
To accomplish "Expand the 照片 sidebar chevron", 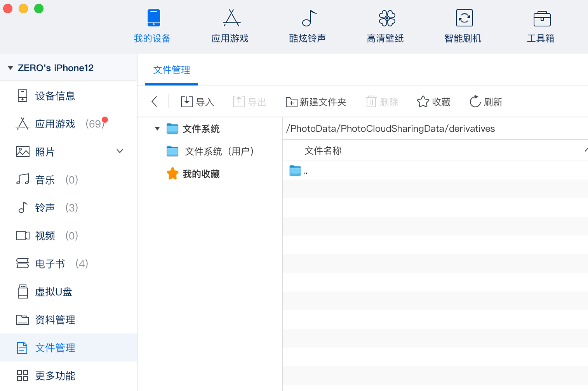I will (x=120, y=151).
